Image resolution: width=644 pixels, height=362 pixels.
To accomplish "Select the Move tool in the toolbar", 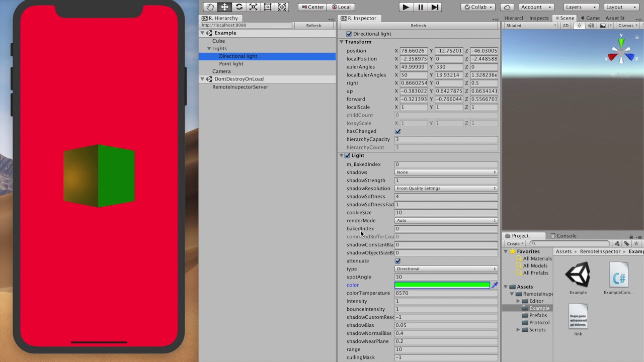I will coord(224,7).
